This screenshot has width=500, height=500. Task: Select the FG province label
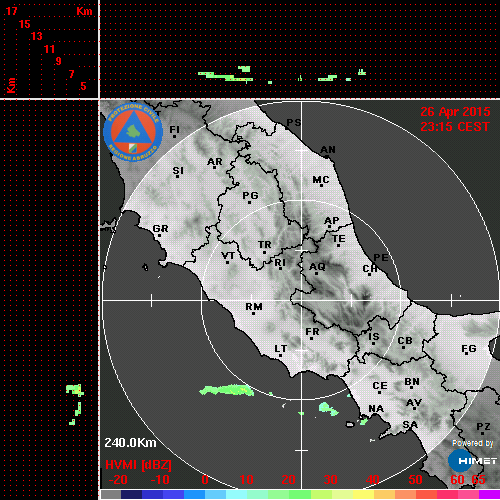click(x=469, y=348)
